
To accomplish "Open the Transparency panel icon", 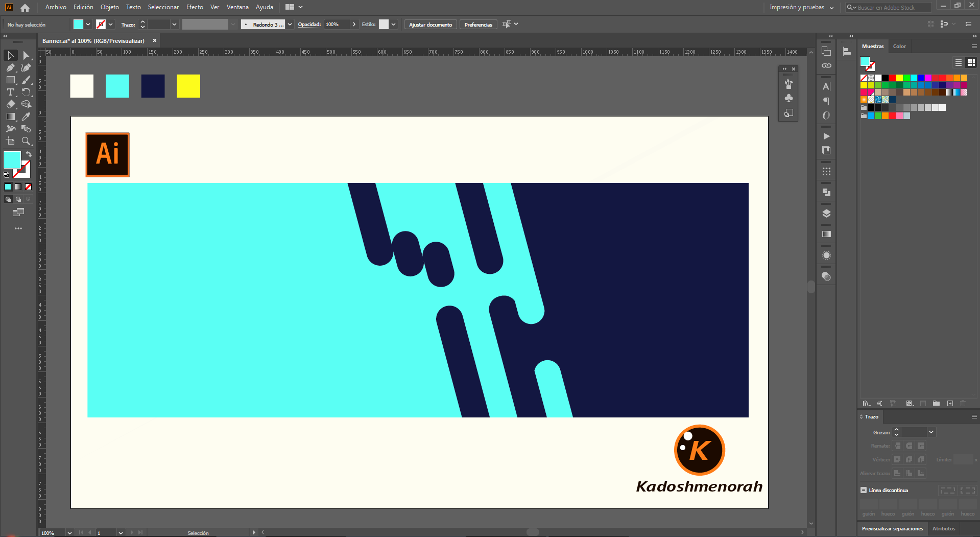I will tap(826, 276).
